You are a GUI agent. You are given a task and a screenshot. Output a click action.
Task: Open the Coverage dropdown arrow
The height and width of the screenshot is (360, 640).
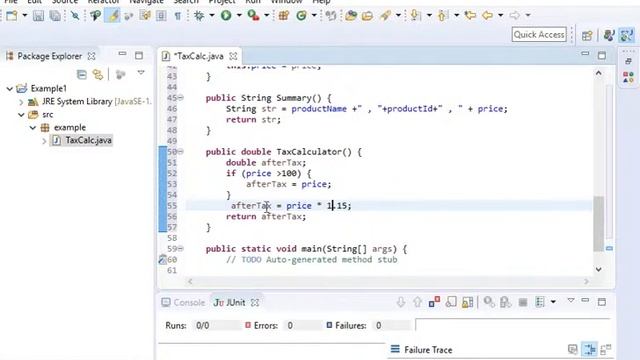[267, 16]
